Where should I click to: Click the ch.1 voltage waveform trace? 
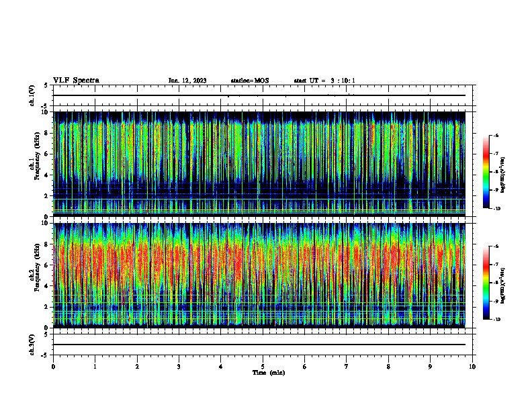(259, 95)
